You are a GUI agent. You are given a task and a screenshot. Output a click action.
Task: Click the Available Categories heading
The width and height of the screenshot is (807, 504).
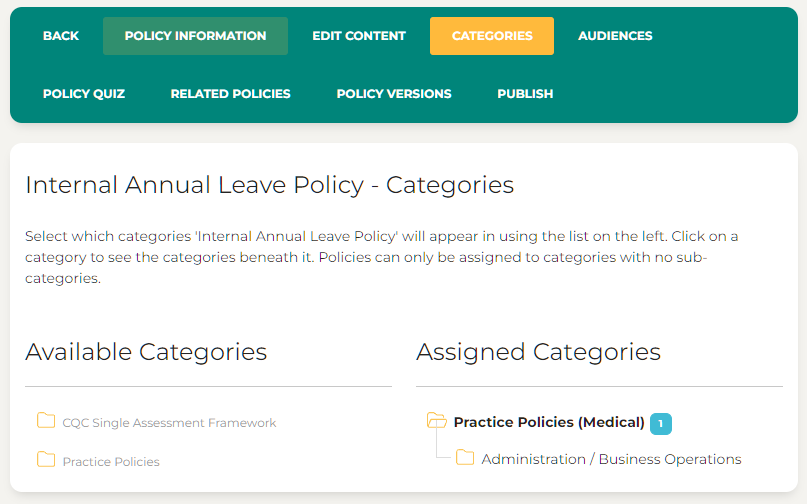coord(146,352)
